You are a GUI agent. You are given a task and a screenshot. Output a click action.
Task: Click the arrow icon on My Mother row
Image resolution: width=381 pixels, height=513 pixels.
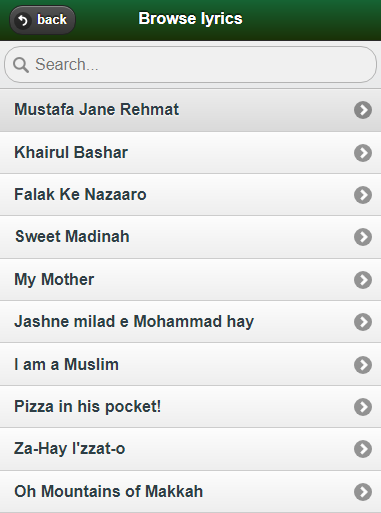click(363, 280)
